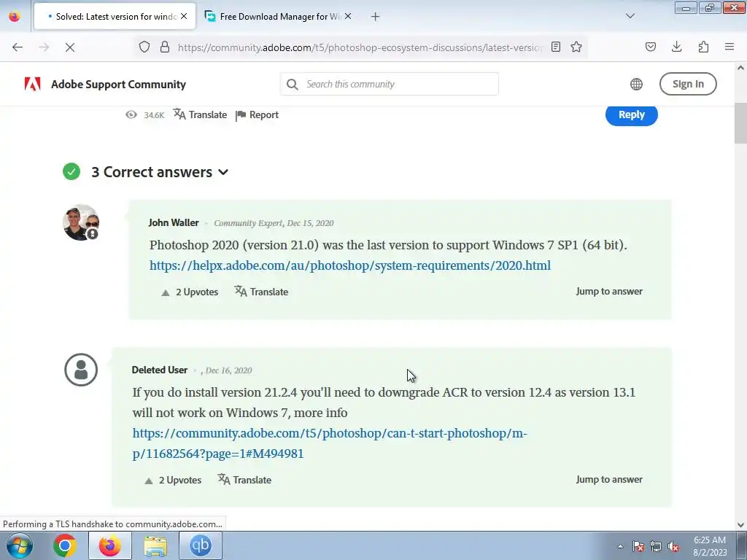Show hidden system tray icons arrow

pyautogui.click(x=620, y=546)
